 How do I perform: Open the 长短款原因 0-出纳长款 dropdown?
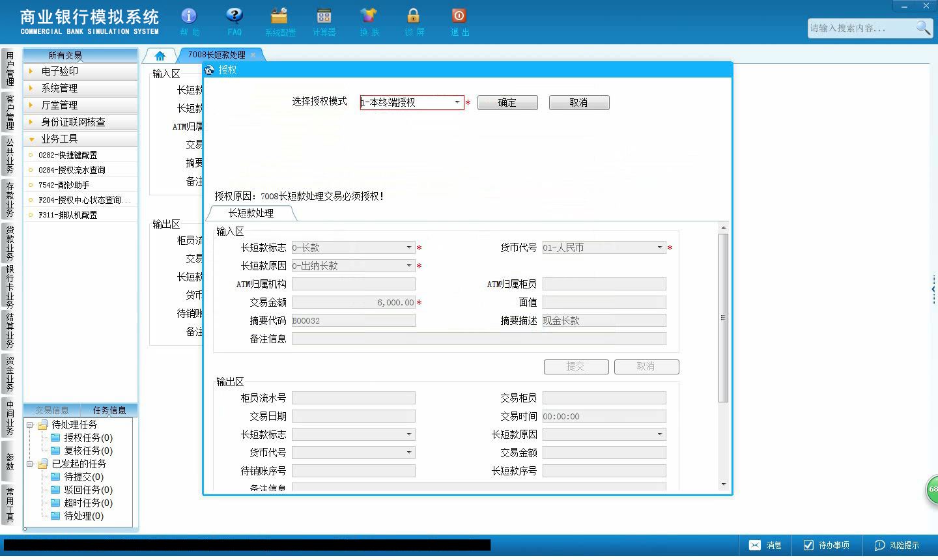point(409,266)
